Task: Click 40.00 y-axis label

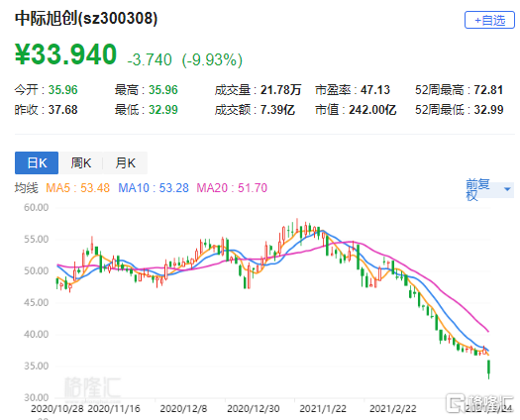Action: click(36, 335)
